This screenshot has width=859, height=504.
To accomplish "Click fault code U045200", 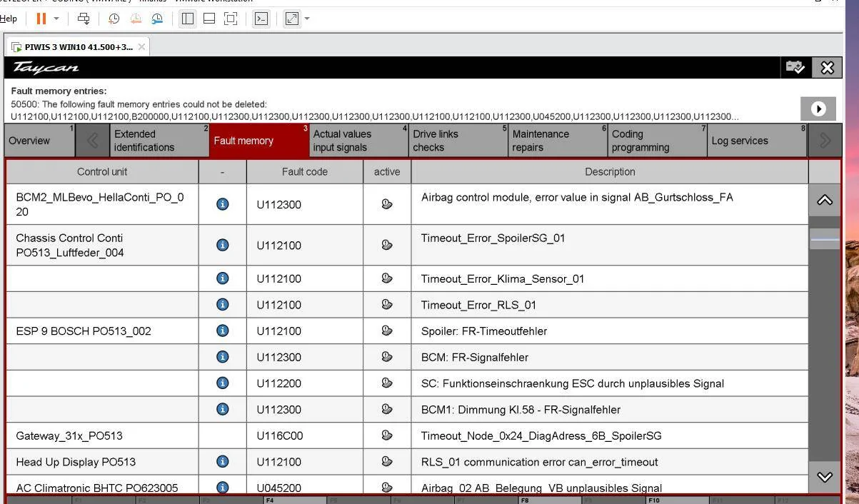I will pyautogui.click(x=279, y=488).
